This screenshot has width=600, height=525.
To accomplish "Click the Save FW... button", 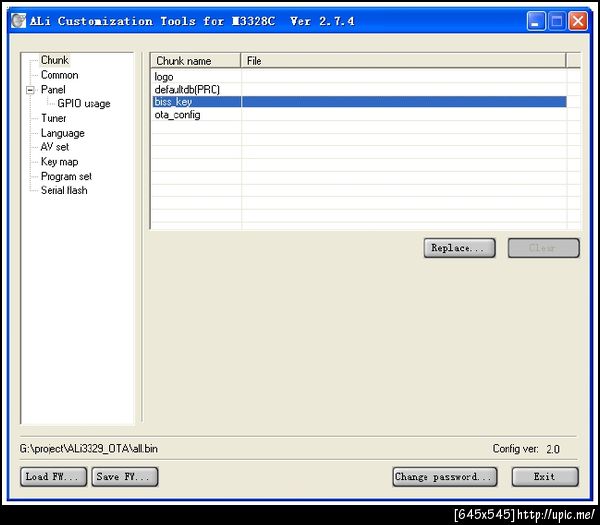I will [x=124, y=476].
